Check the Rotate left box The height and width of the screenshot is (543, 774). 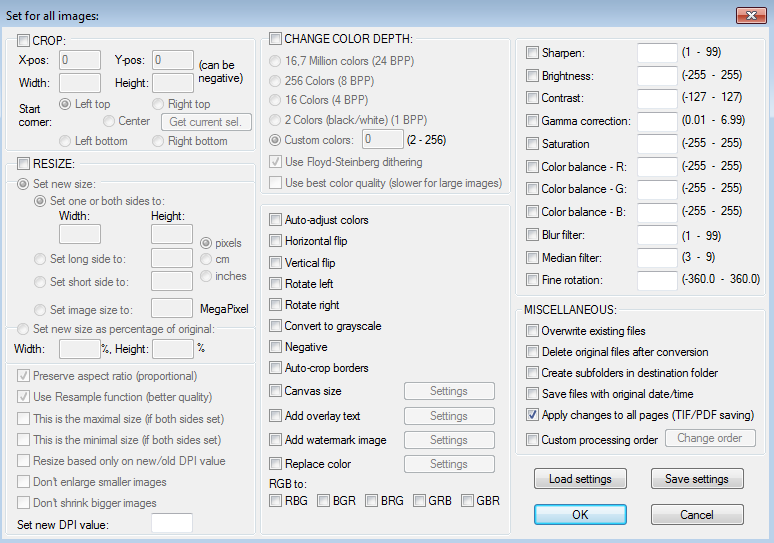tap(275, 284)
